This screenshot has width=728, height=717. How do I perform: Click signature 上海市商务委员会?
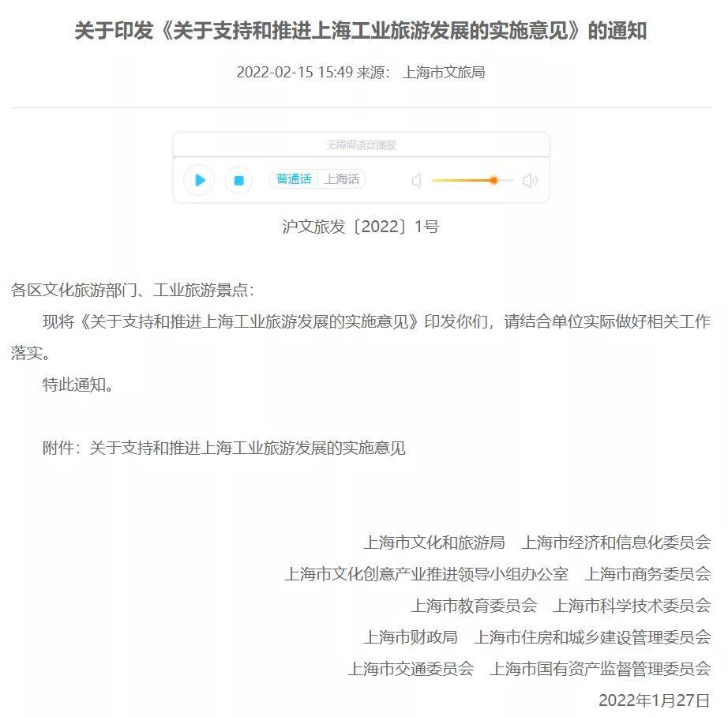point(647,574)
